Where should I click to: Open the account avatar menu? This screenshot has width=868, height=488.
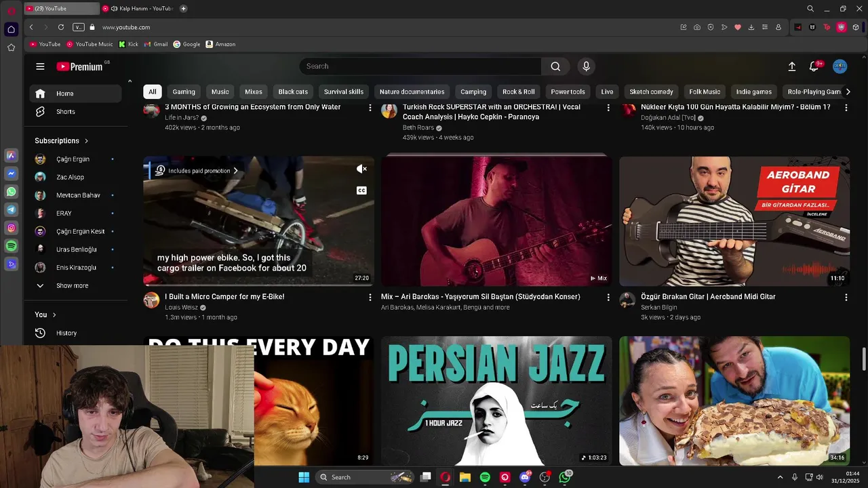click(840, 66)
